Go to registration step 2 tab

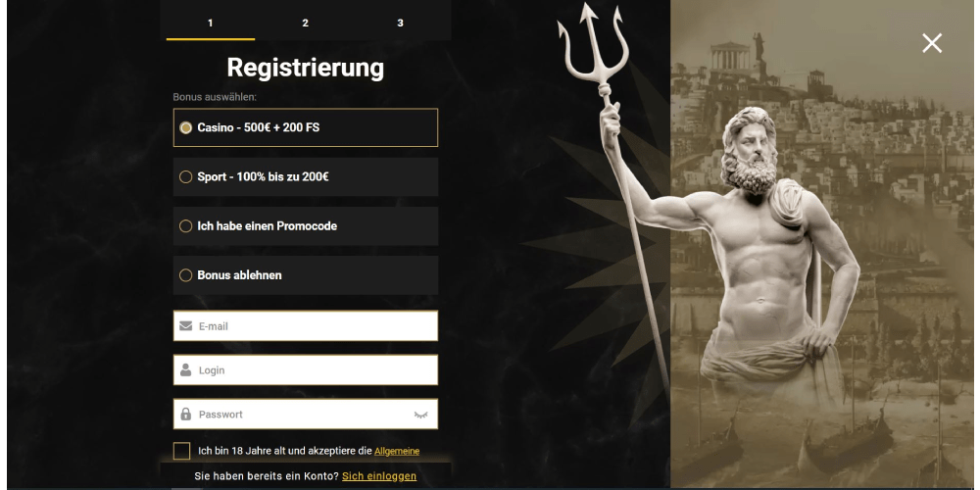(x=305, y=24)
